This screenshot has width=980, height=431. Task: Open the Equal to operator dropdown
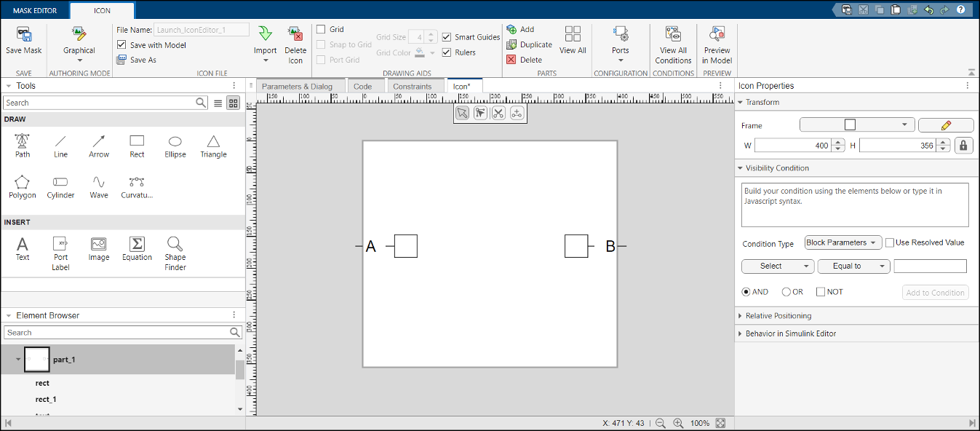[x=853, y=266]
